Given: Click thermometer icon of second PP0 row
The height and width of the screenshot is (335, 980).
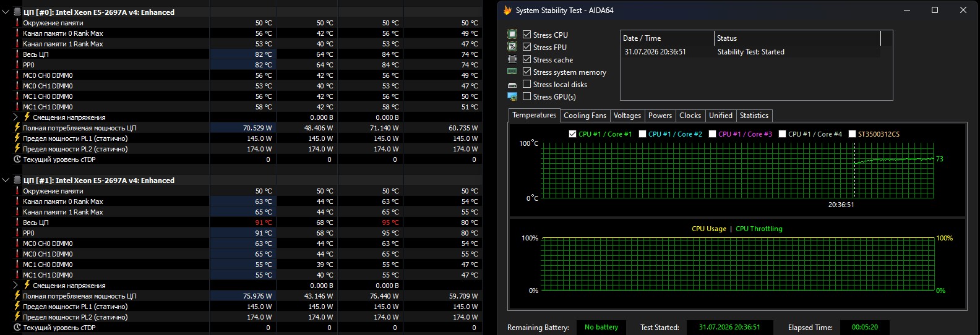Looking at the screenshot, I should (x=17, y=233).
